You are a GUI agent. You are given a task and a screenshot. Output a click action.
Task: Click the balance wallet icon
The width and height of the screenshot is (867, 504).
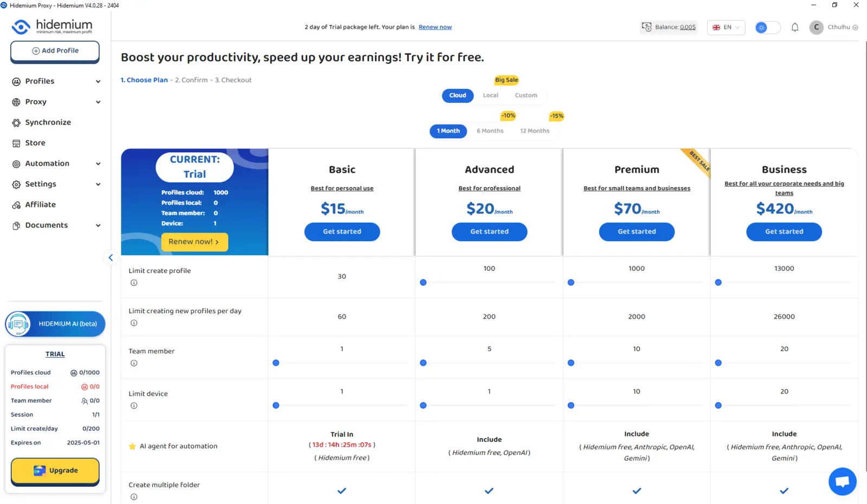tap(646, 27)
